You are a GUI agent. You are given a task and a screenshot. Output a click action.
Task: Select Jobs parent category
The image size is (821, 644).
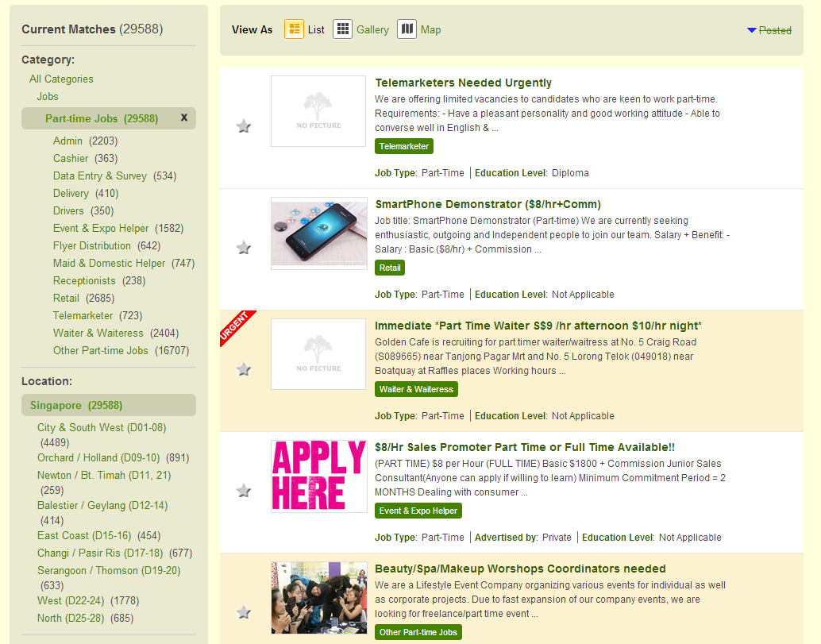point(48,96)
